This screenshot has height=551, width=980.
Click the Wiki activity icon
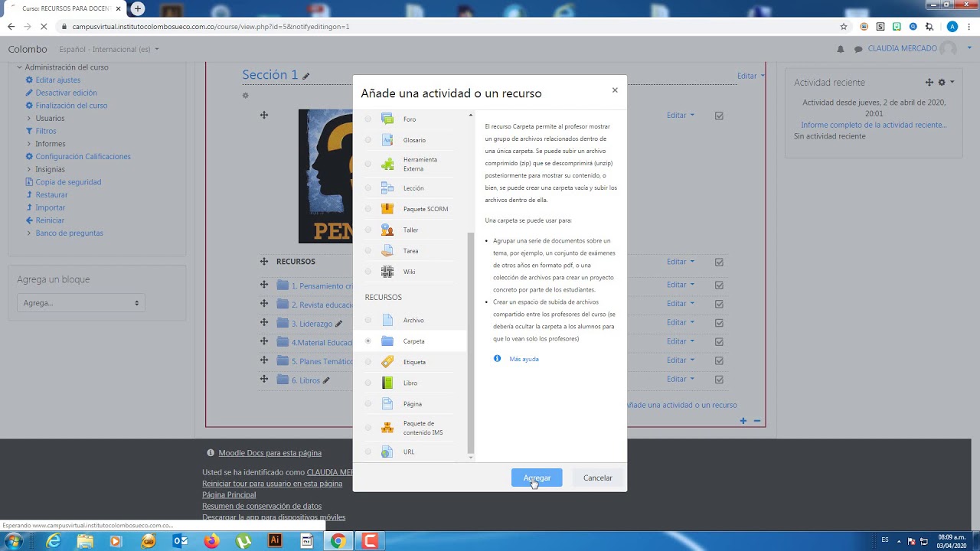387,272
